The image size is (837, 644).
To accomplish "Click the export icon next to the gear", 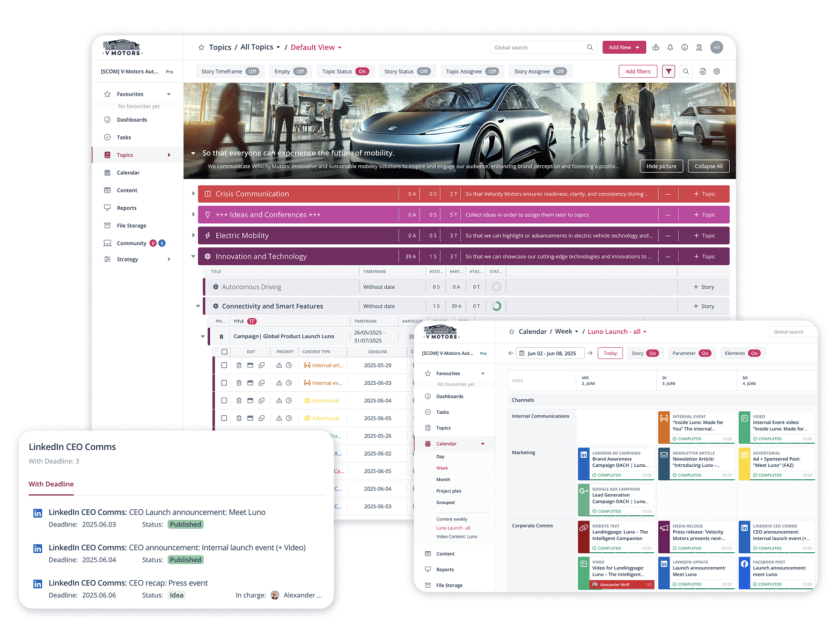I will coord(702,71).
